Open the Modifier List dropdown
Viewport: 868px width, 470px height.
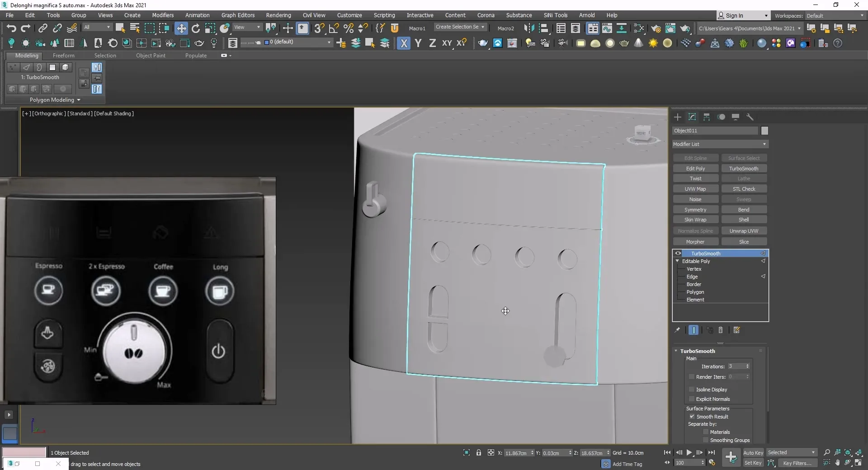720,144
